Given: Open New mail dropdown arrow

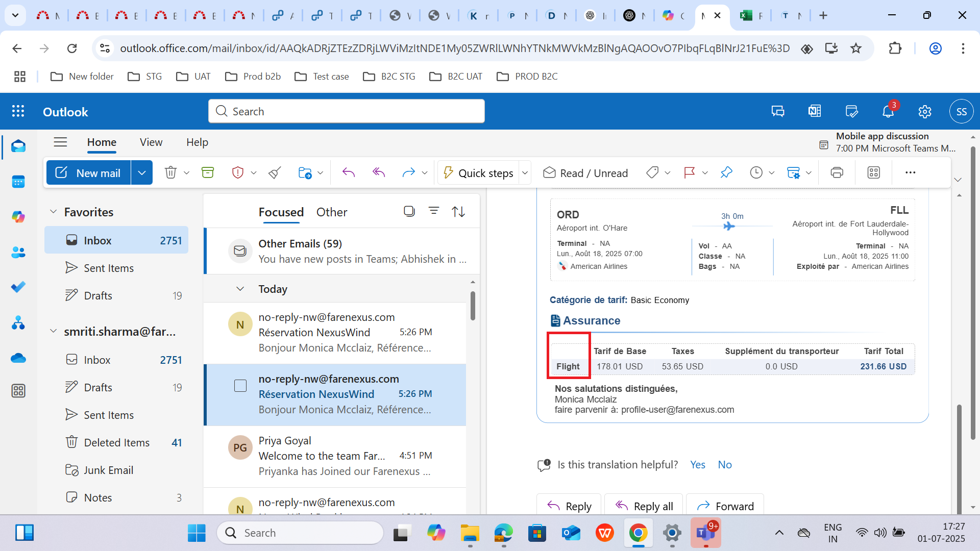Looking at the screenshot, I should click(142, 172).
